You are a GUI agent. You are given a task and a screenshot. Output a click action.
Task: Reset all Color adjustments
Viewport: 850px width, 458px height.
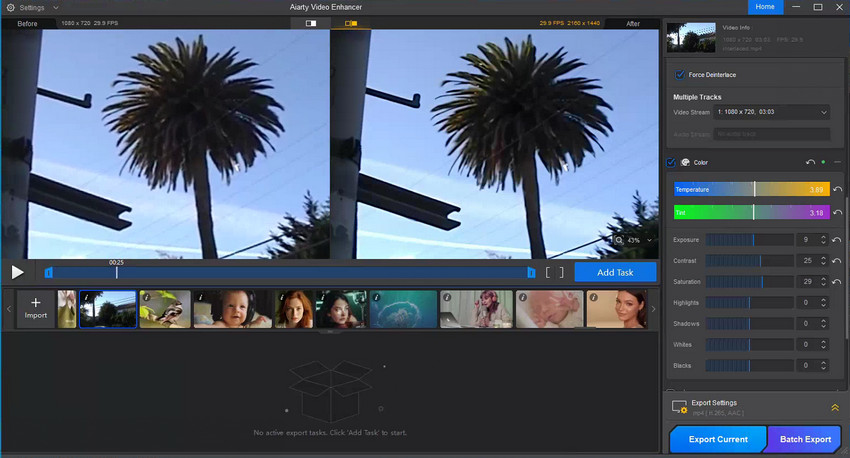coord(810,162)
